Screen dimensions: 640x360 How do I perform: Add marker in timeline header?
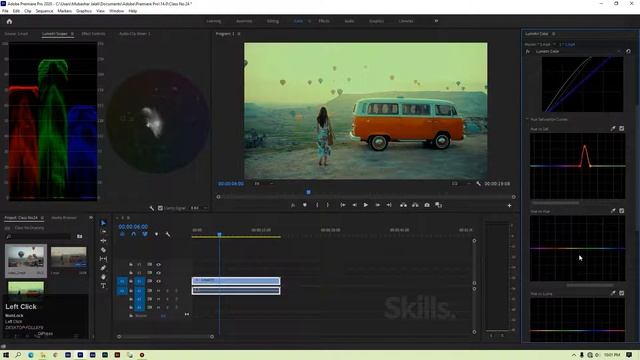156,234
